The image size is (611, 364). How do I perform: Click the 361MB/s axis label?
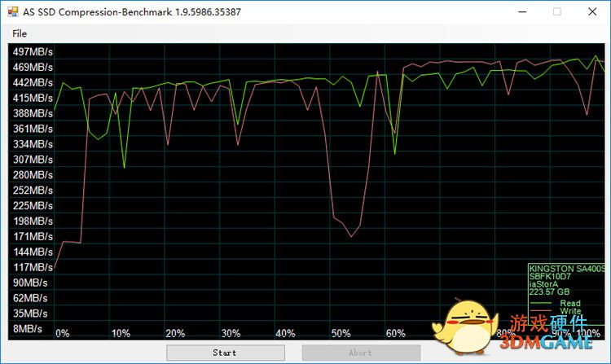tap(33, 129)
